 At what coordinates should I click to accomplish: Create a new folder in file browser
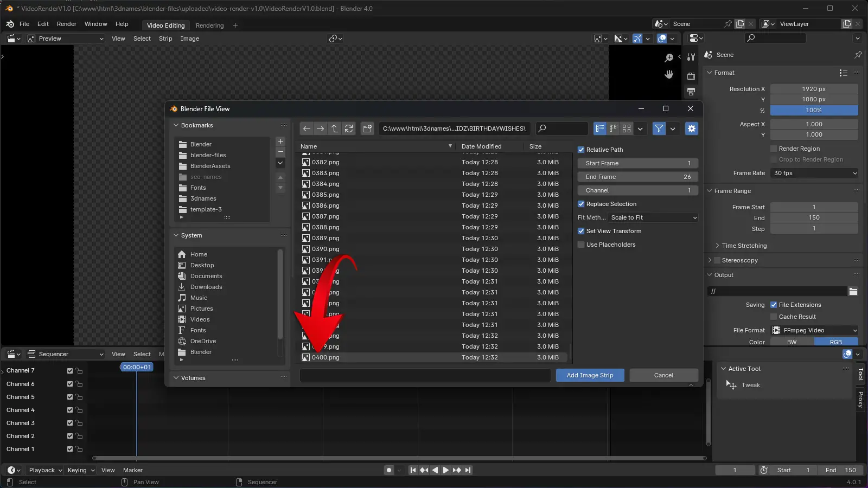pyautogui.click(x=367, y=129)
